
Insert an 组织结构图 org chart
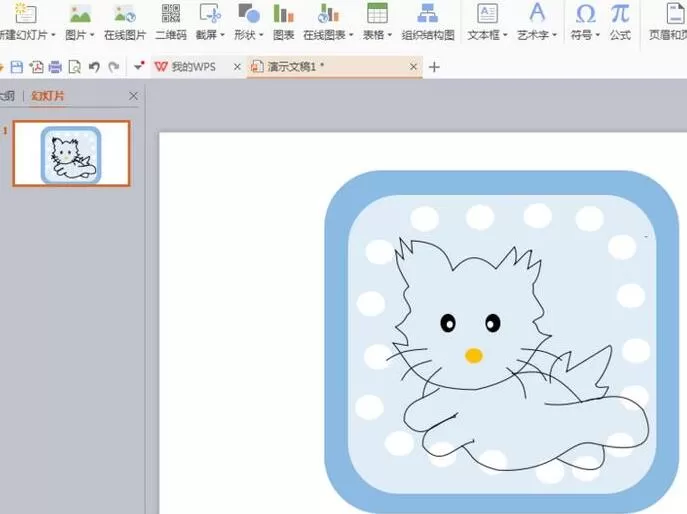428,21
